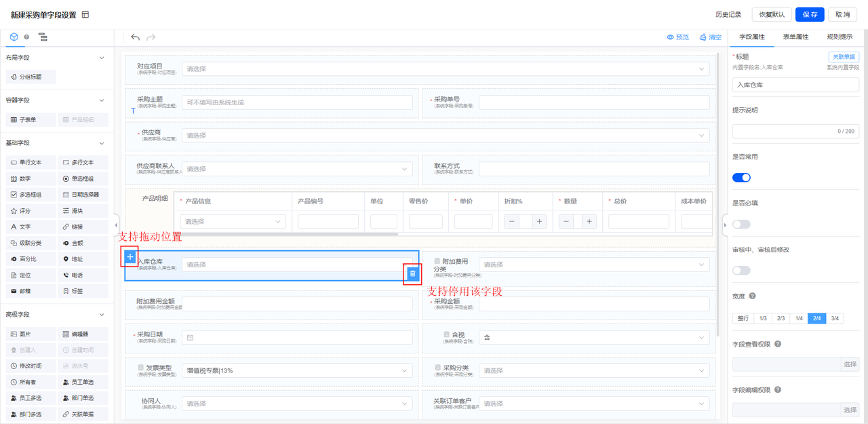Enable the 审核中、审核后修改 switch
868x424 pixels.
[741, 270]
